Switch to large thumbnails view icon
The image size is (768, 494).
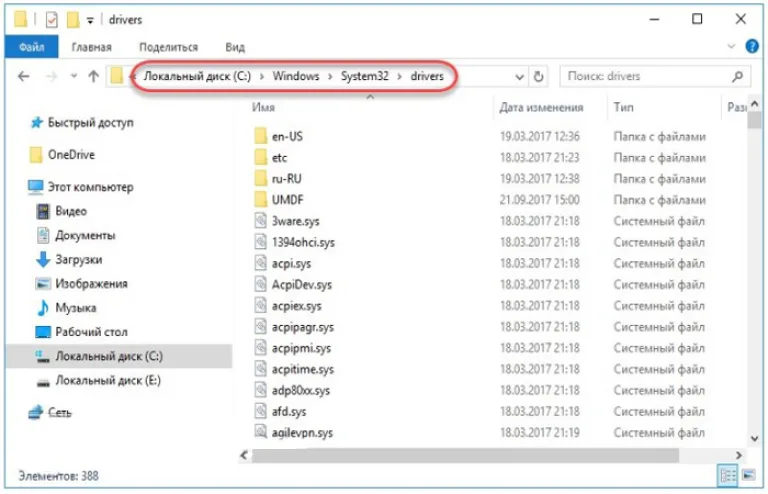pos(748,475)
